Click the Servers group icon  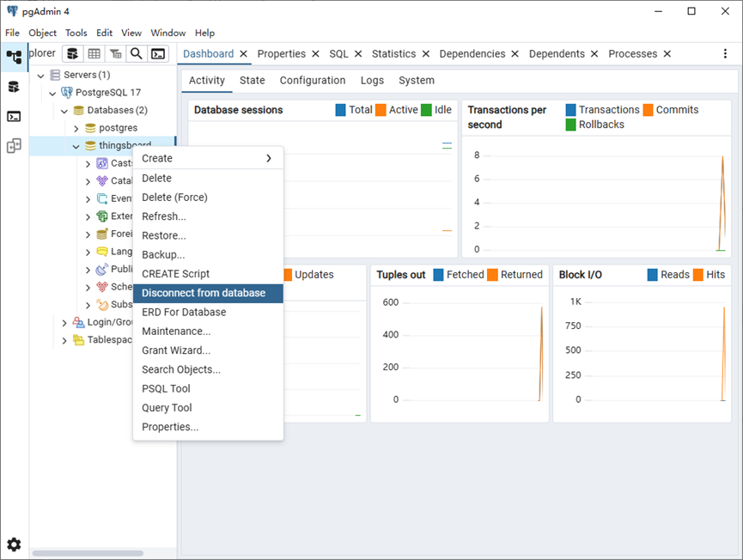coord(55,75)
